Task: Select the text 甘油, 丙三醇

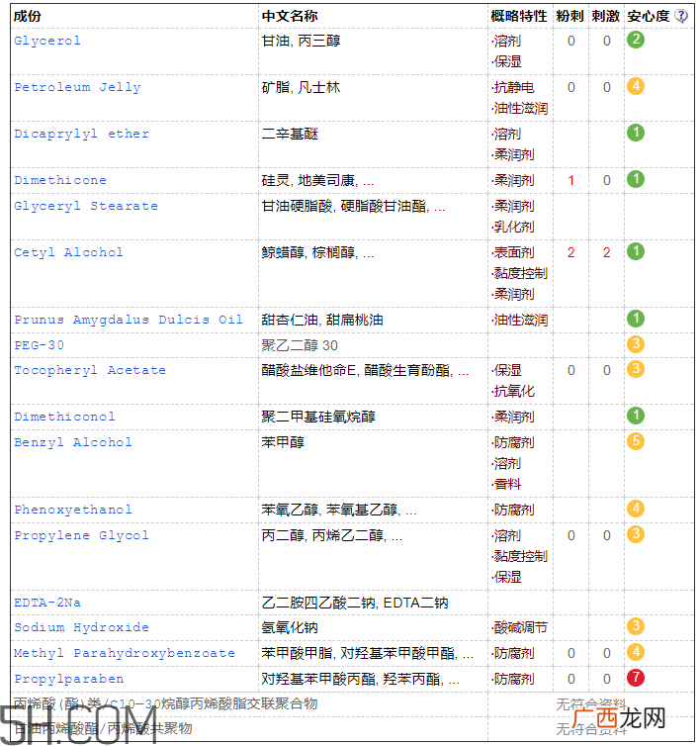Action: pyautogui.click(x=301, y=41)
